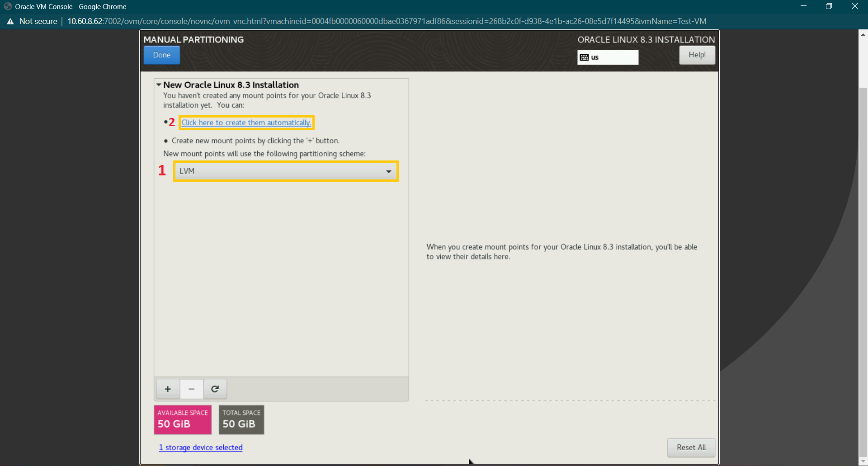868x466 pixels.
Task: Click the AVAILABLE SPACE 50 GiB box
Action: [x=183, y=420]
